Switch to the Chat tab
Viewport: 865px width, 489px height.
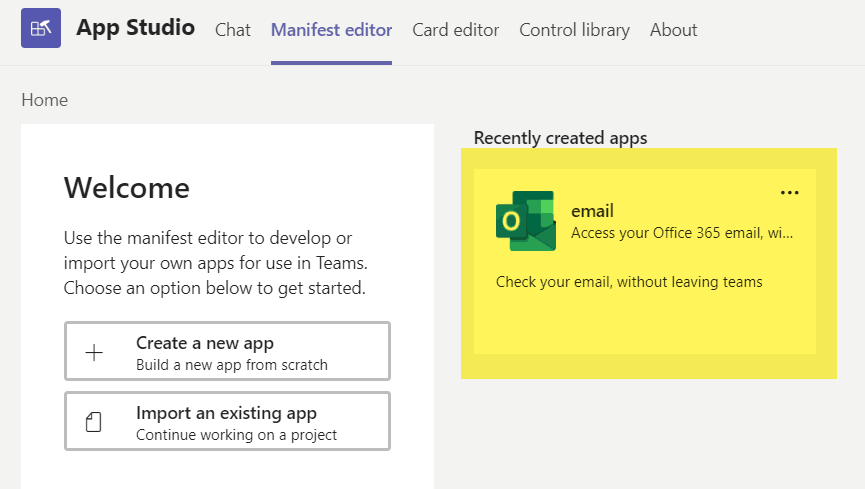tap(233, 30)
